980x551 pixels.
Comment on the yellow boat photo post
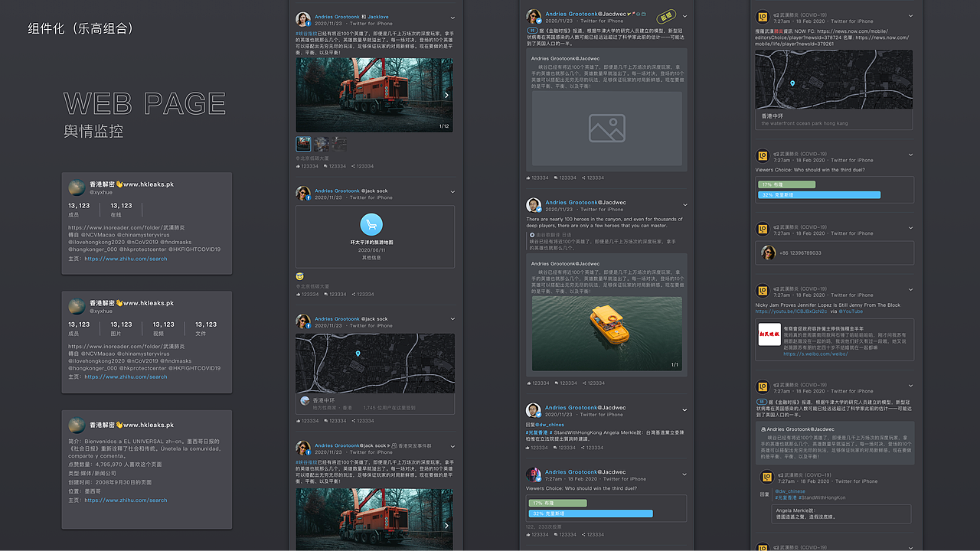click(566, 383)
